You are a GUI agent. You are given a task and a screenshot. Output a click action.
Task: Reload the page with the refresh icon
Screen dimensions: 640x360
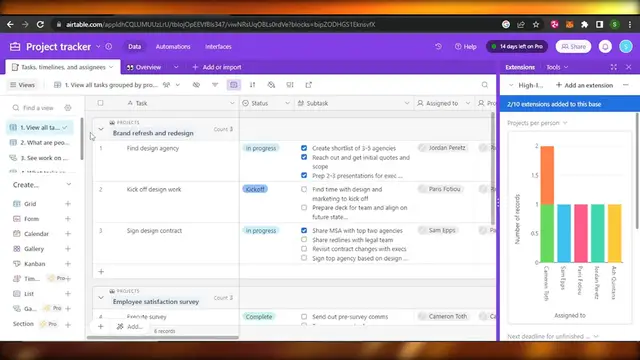(x=40, y=24)
